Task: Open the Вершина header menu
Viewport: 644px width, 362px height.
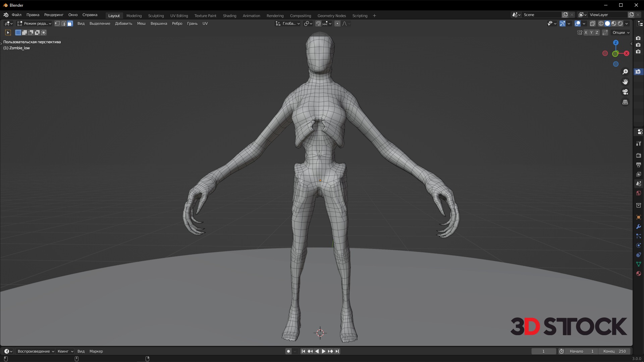Action: pos(159,23)
